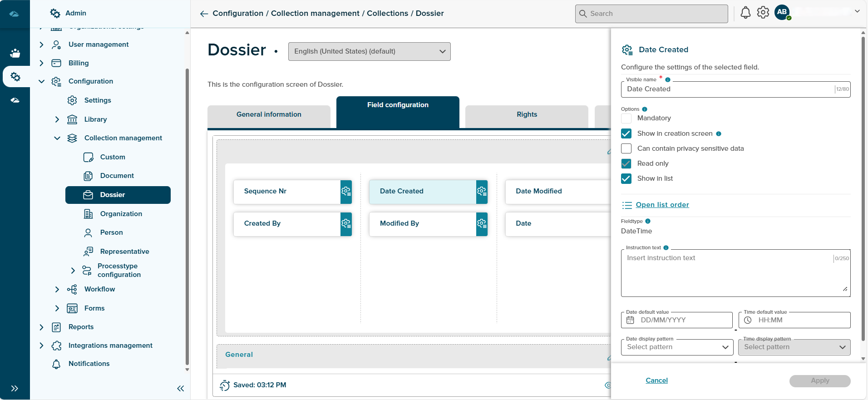Uncheck Show in creation screen

[x=626, y=133]
